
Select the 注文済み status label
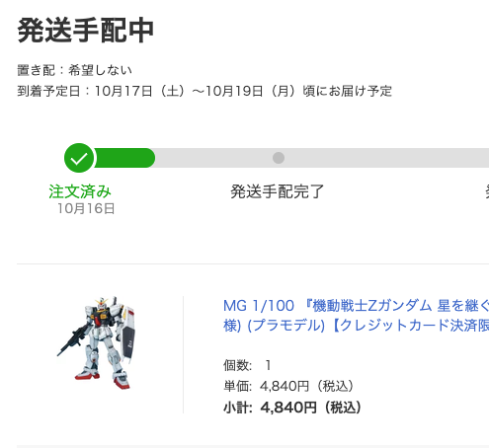coord(80,191)
